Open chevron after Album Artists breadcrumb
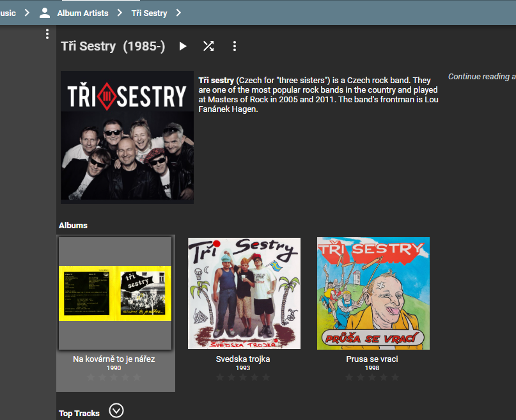Viewport: 516px width, 420px height. coord(120,13)
